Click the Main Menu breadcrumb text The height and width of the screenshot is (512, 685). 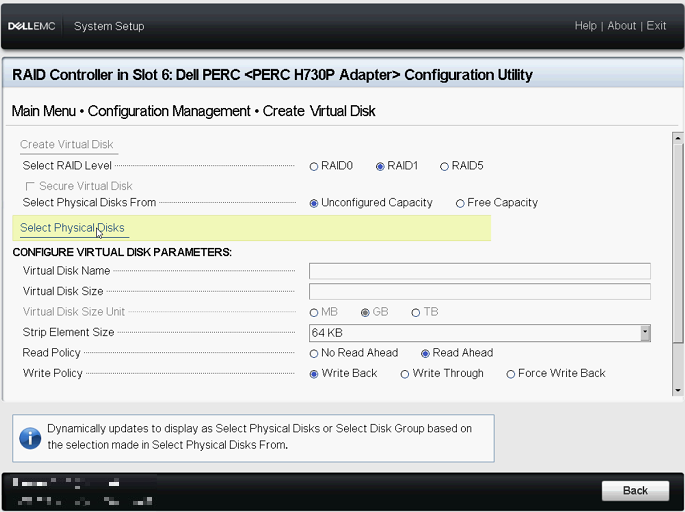tap(44, 111)
